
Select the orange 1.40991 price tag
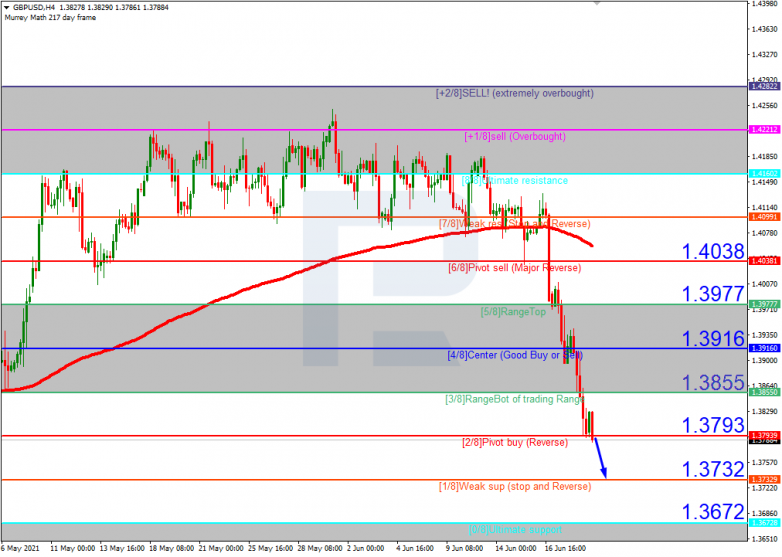(x=764, y=217)
